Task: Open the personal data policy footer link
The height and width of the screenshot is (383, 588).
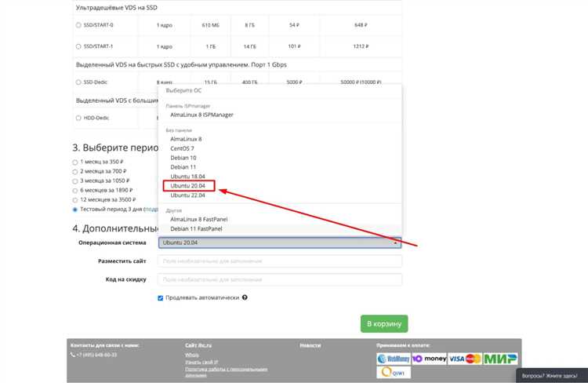Action: point(226,371)
